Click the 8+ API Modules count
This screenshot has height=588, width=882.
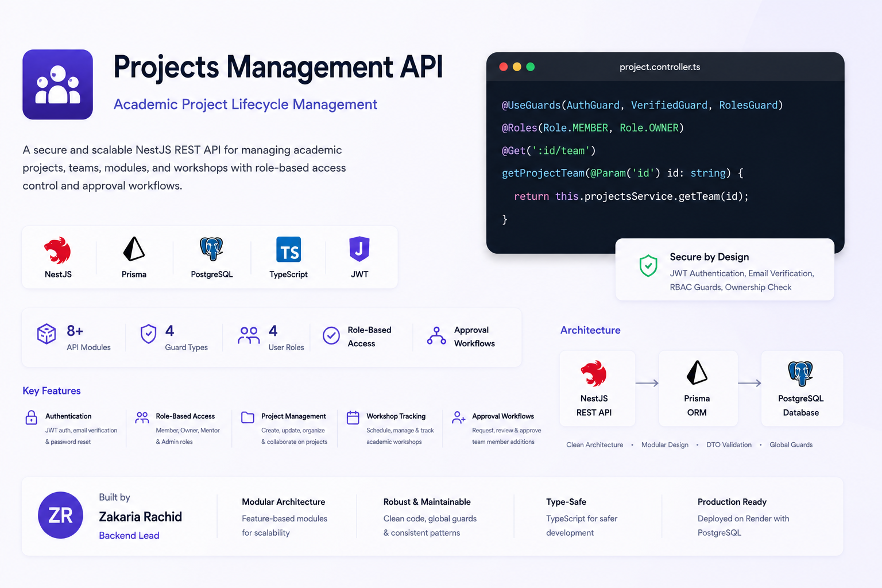(x=75, y=331)
